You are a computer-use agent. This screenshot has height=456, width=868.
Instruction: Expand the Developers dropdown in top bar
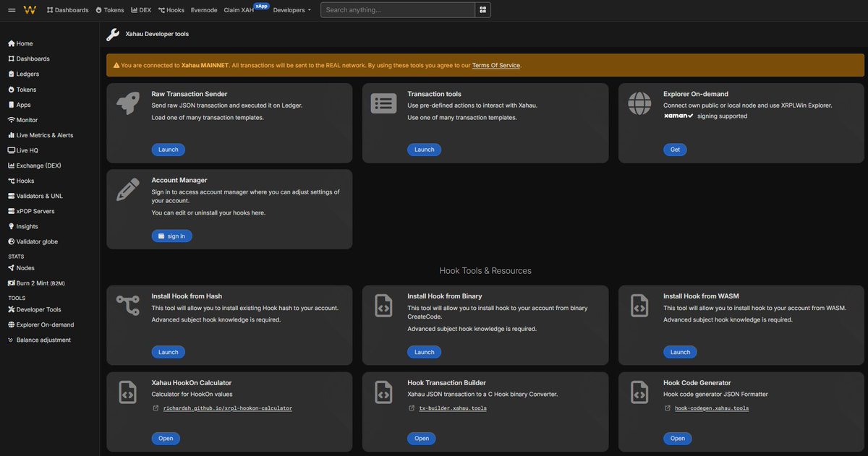[x=292, y=10]
